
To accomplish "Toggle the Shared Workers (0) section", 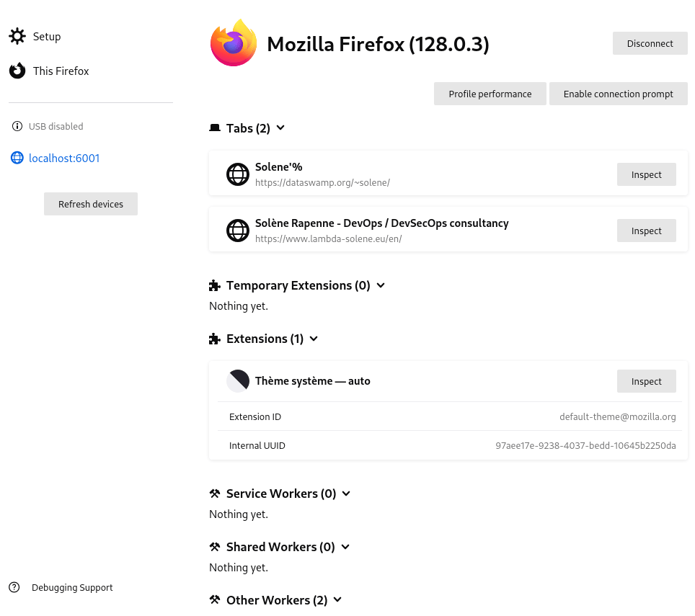I will pos(345,547).
